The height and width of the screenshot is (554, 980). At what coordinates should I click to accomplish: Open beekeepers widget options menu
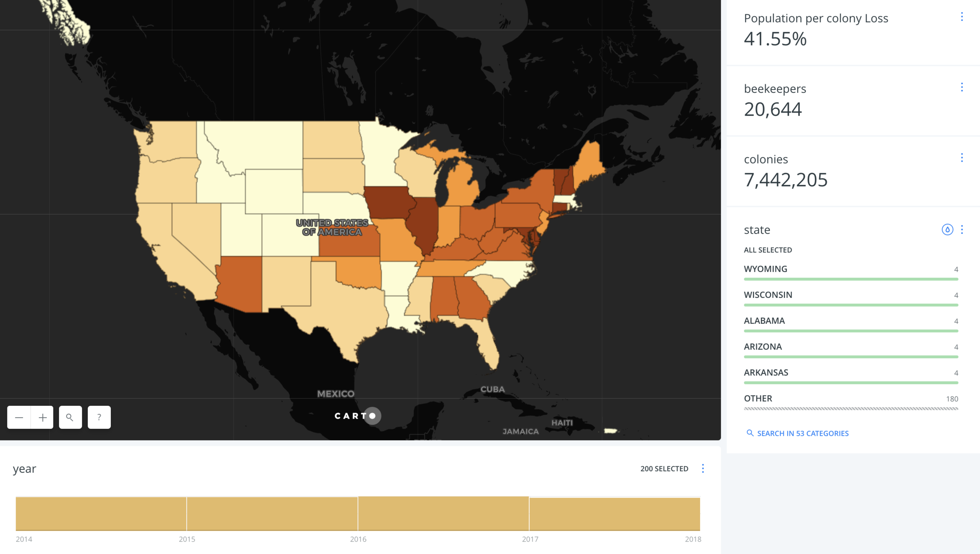[x=962, y=87]
